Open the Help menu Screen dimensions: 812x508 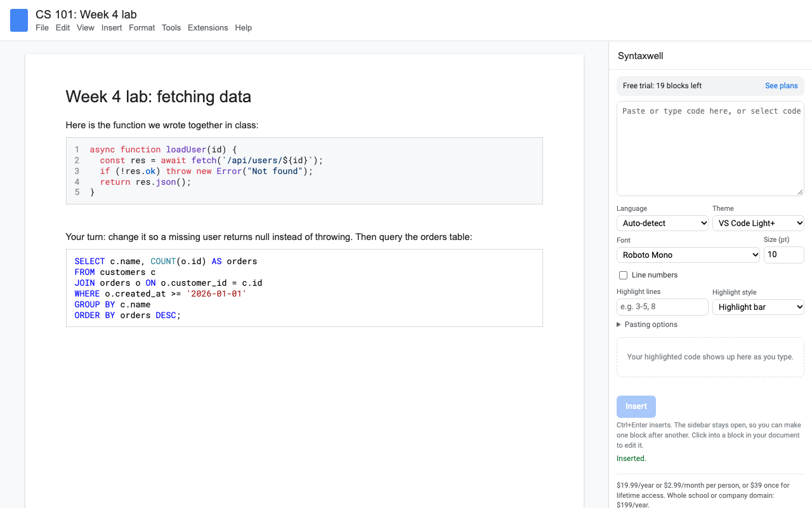coord(244,28)
